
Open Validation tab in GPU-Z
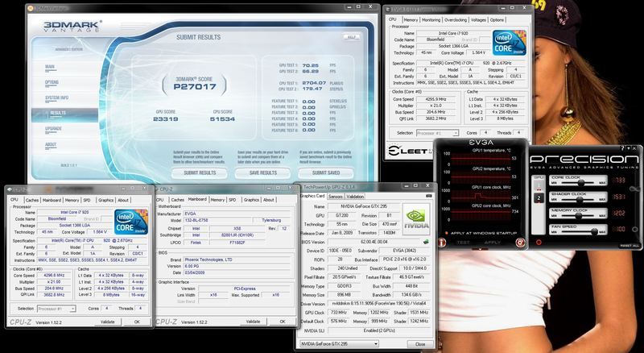point(355,197)
